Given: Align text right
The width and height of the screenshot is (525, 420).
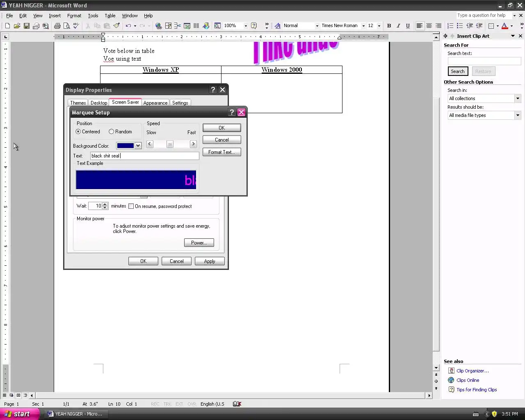Looking at the screenshot, I should [438, 25].
